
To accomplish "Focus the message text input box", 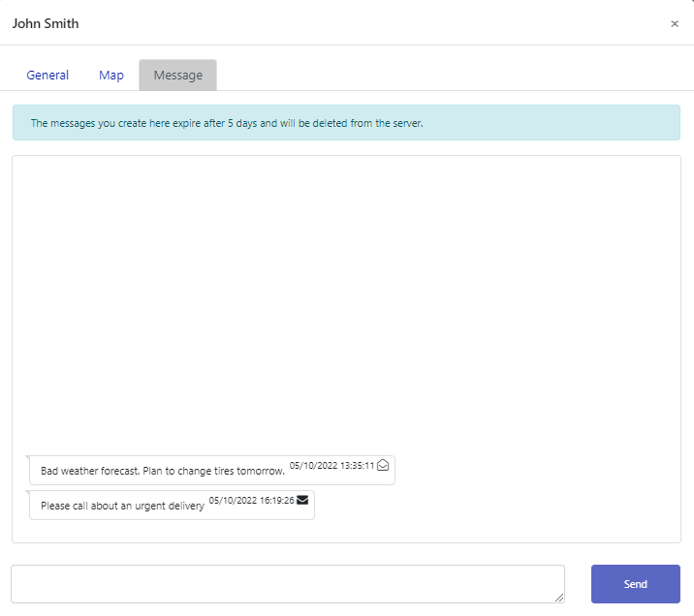I will [x=288, y=584].
